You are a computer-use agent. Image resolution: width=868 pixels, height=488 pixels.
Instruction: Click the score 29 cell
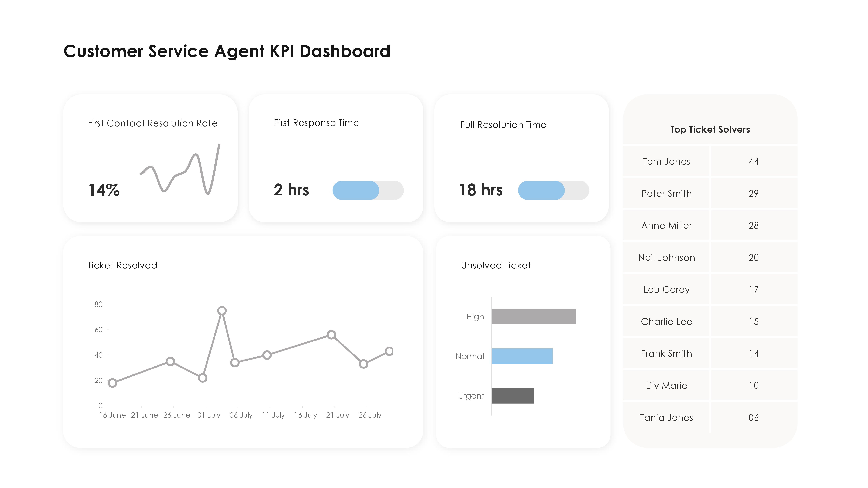tap(754, 193)
